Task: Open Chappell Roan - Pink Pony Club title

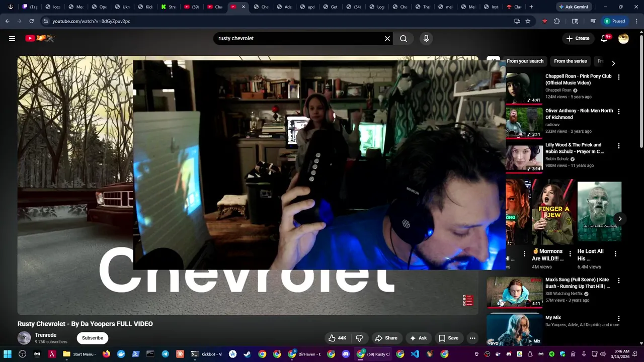Action: click(579, 79)
